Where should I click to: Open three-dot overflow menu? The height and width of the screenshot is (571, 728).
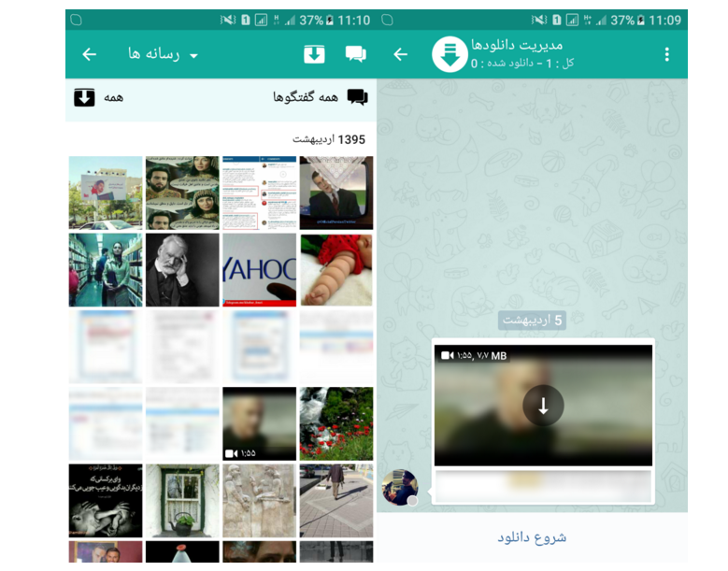tap(666, 54)
